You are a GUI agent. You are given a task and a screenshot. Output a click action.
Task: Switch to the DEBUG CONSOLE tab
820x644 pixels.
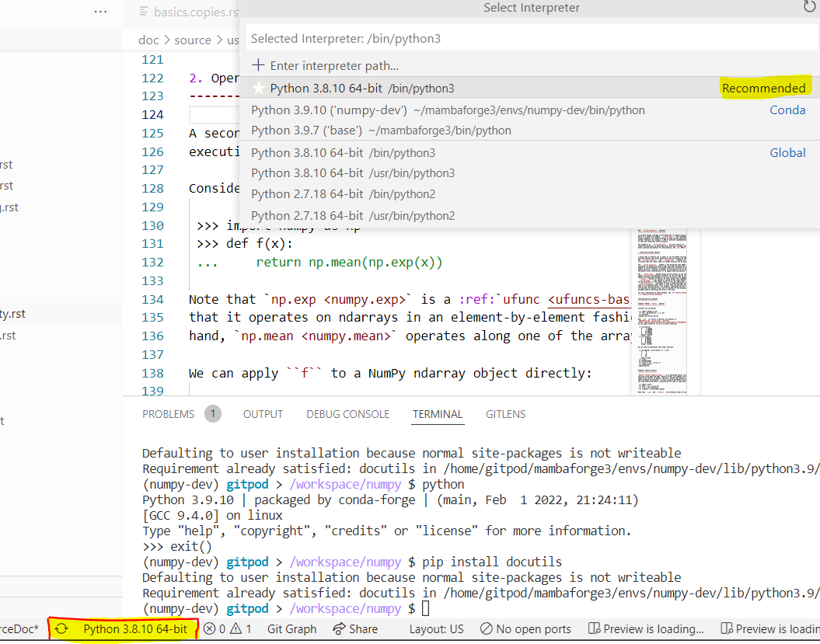coord(347,414)
